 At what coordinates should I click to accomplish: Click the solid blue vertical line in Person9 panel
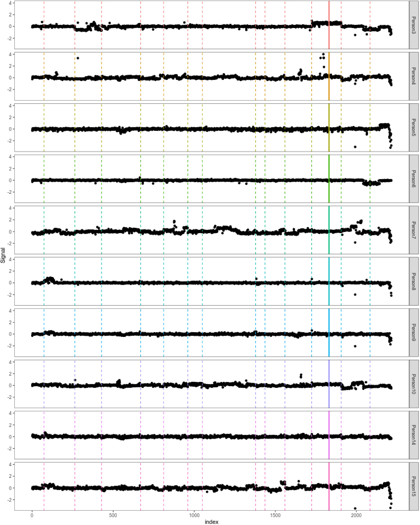[329, 321]
